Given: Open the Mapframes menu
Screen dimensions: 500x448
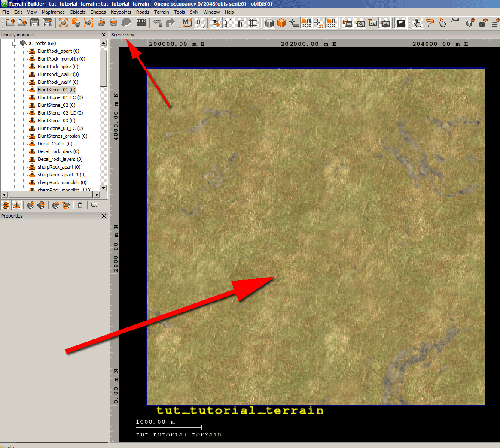Looking at the screenshot, I should [x=53, y=12].
